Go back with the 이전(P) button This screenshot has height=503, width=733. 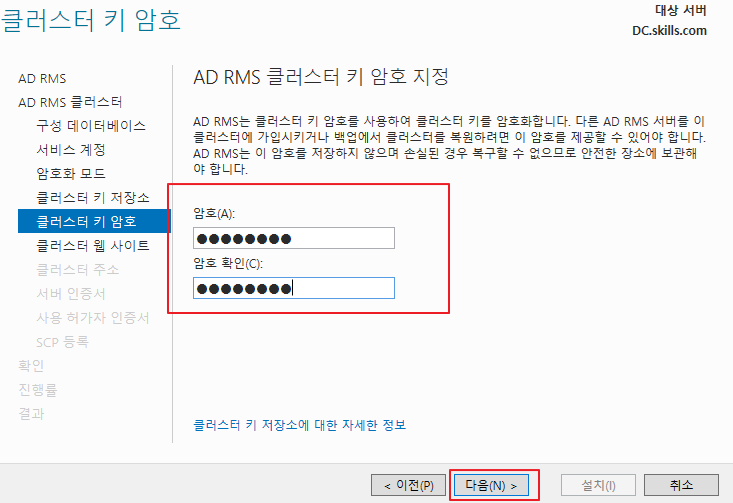pos(408,485)
